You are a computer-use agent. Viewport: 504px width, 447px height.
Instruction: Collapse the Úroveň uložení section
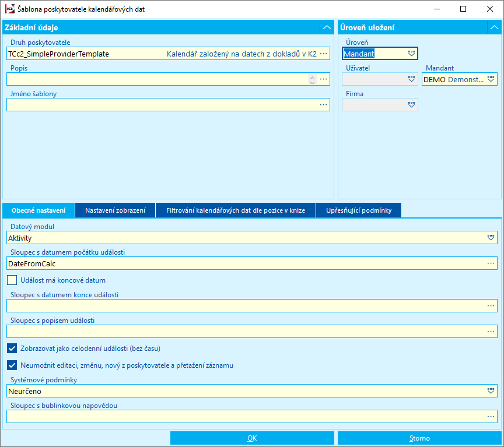point(494,27)
